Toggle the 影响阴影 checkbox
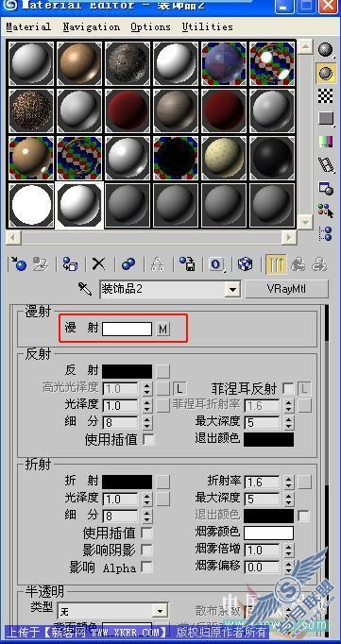 point(146,550)
